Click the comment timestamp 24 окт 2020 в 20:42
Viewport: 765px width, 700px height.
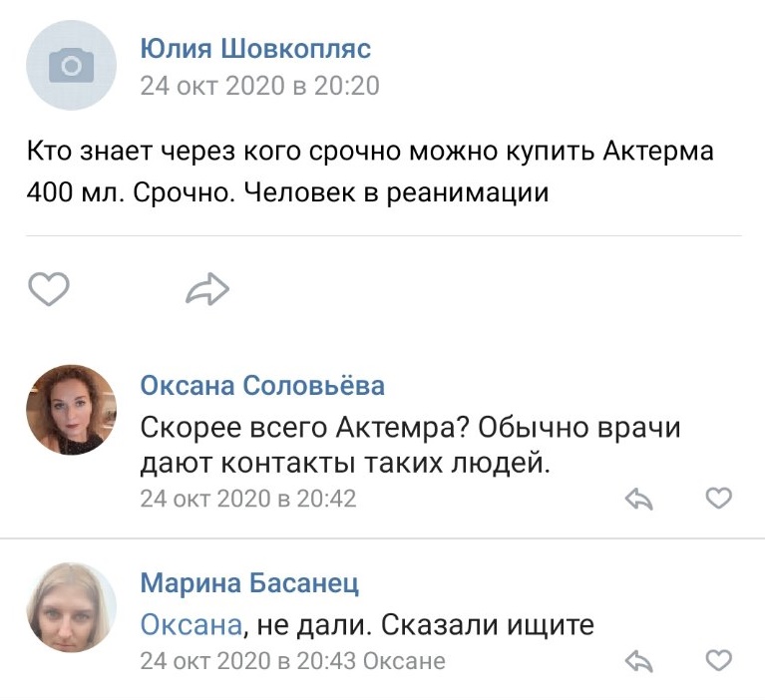pyautogui.click(x=248, y=498)
